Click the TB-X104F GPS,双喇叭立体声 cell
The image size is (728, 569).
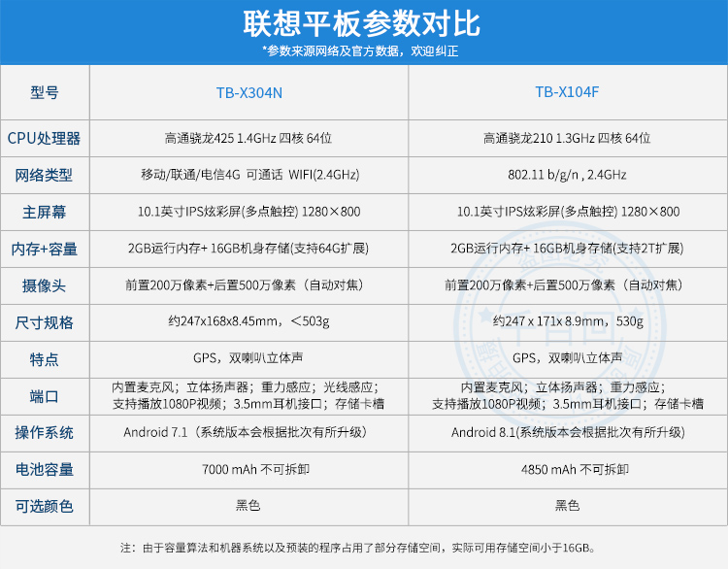(568, 358)
